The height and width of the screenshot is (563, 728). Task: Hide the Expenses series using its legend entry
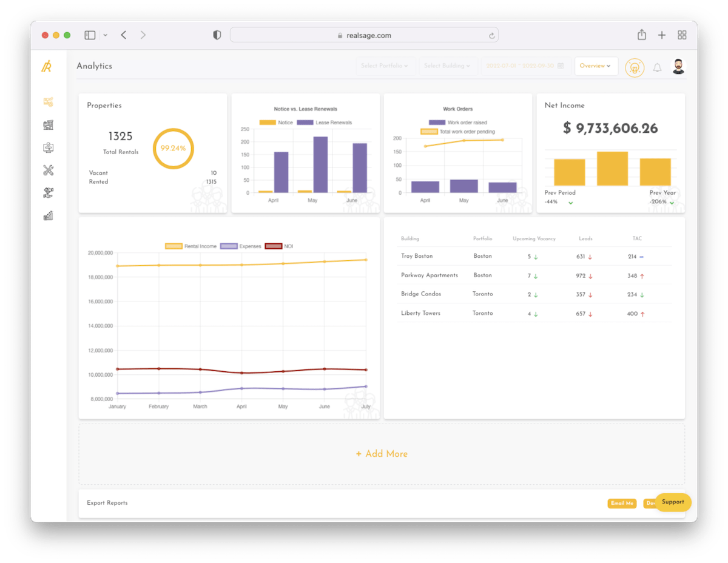240,246
